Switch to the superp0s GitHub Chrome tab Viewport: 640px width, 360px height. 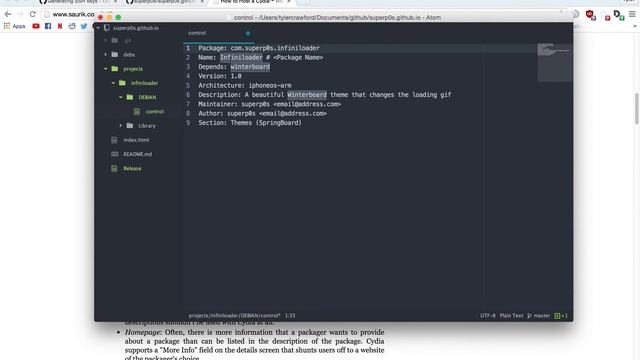click(163, 2)
